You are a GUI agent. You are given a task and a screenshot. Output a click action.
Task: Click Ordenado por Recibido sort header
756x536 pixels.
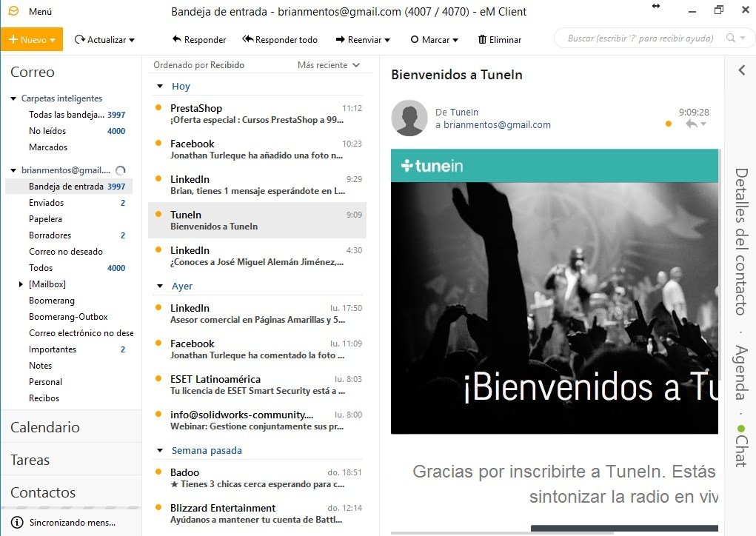198,65
